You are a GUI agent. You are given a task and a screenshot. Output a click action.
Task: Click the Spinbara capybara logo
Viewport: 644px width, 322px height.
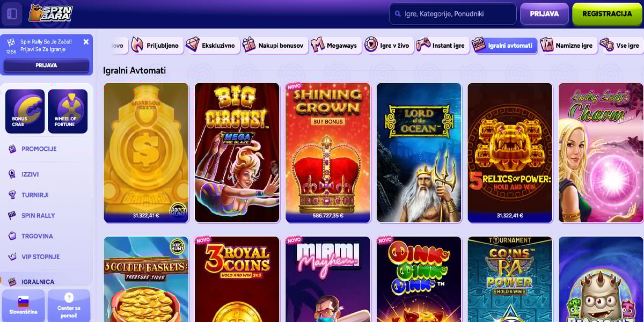tap(50, 13)
